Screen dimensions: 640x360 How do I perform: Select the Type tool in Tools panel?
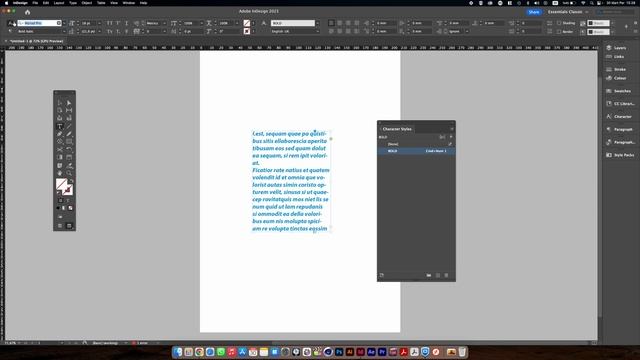click(60, 126)
